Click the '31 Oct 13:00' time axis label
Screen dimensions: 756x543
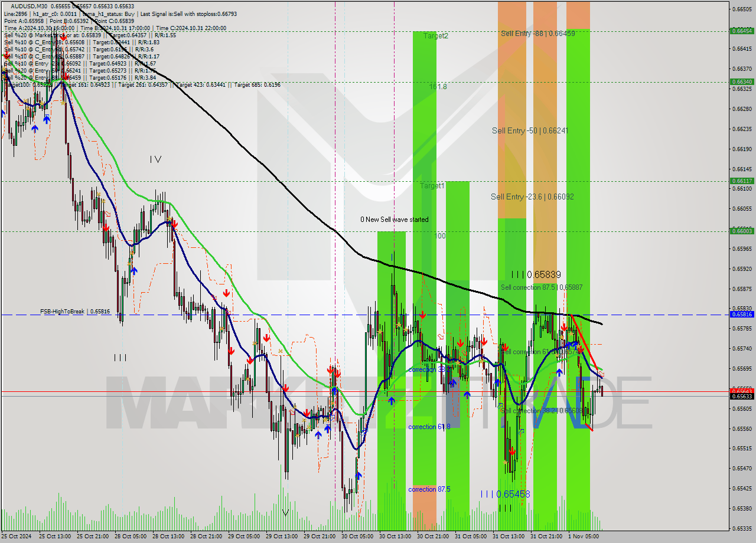coord(509,537)
